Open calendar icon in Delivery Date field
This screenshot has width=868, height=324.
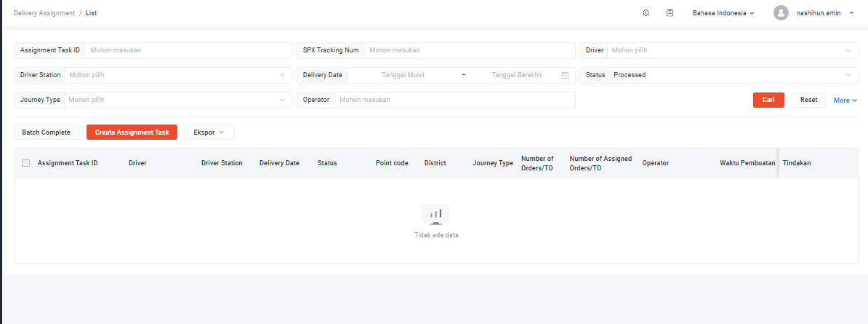click(x=565, y=75)
